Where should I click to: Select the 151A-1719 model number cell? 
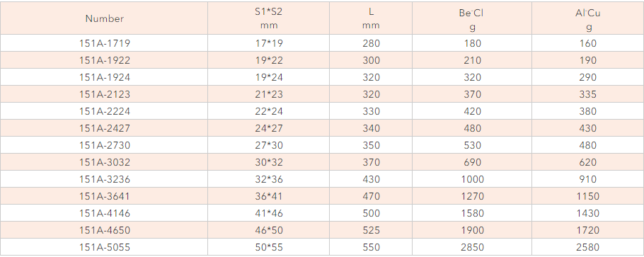tap(104, 43)
